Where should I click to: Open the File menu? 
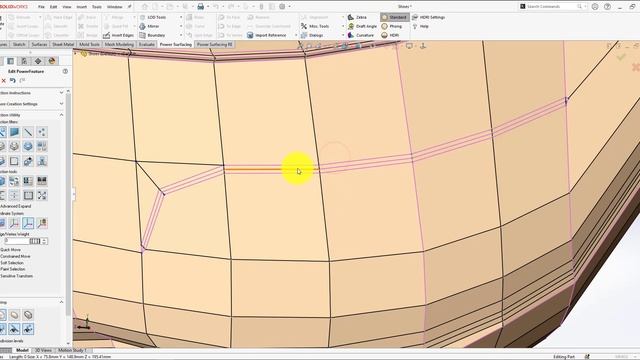tap(41, 7)
